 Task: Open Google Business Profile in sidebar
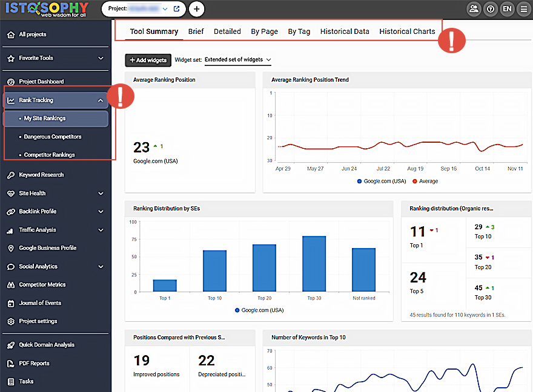47,248
